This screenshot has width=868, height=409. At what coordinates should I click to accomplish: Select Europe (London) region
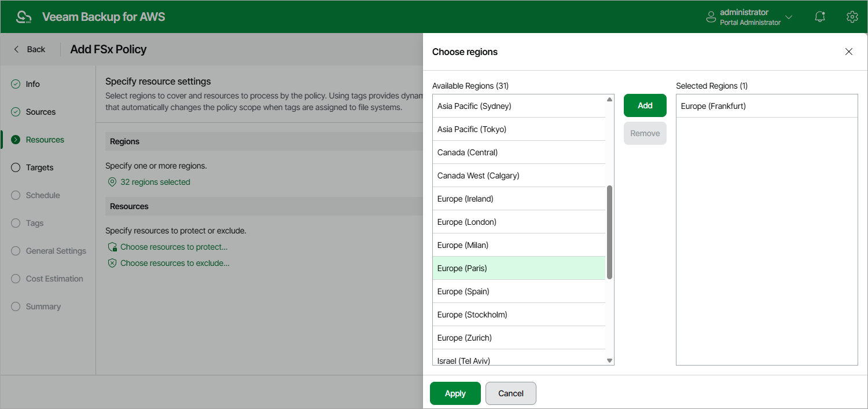pos(519,222)
